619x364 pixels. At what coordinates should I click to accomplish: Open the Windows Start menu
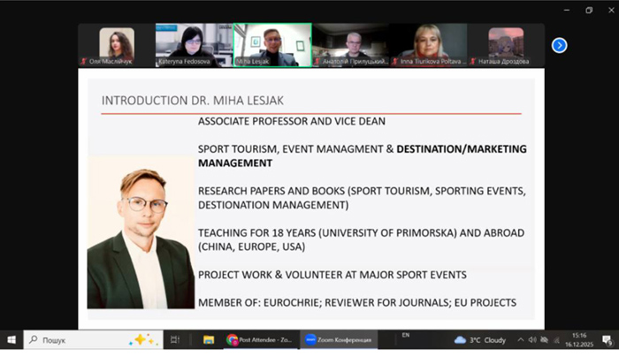11,339
